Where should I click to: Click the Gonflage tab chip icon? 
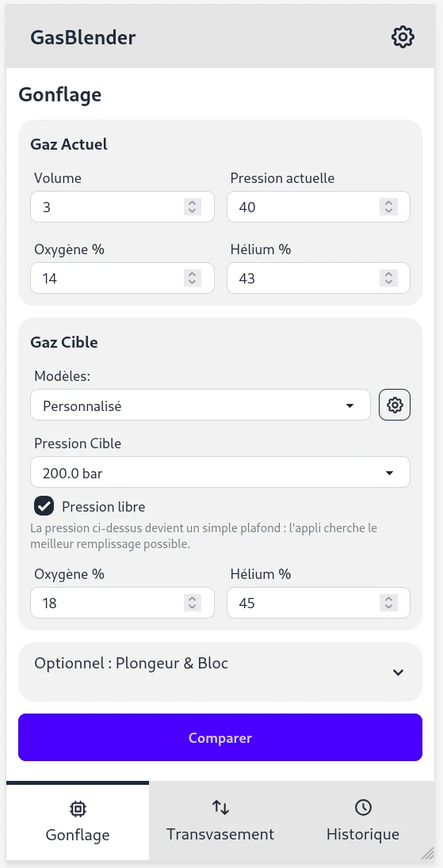[78, 809]
